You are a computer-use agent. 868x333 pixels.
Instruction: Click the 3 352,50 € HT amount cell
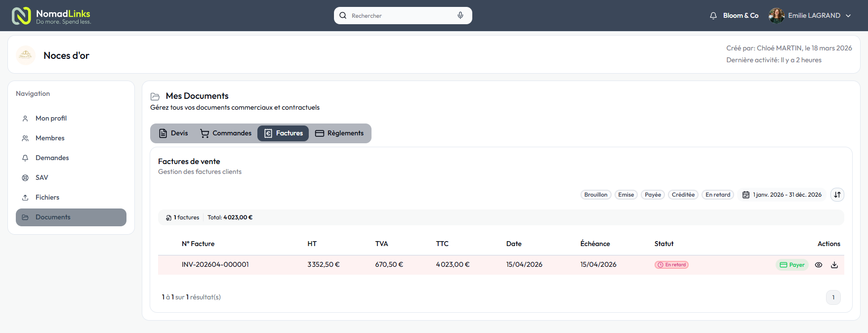tap(324, 264)
